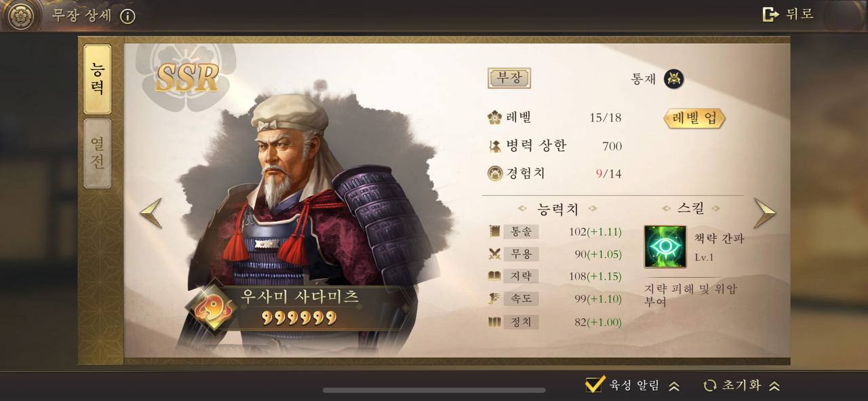Go to next officer with right arrow

764,213
